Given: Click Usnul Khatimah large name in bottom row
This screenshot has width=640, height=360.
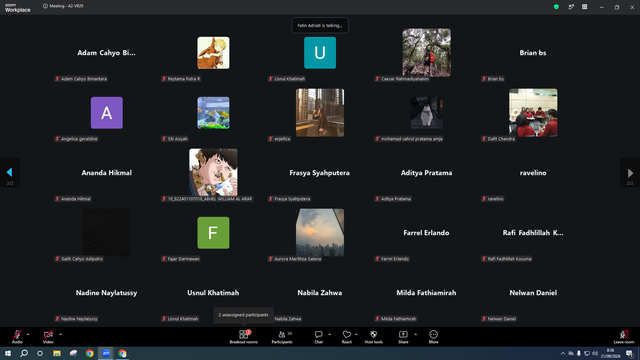Looking at the screenshot, I should (x=213, y=293).
